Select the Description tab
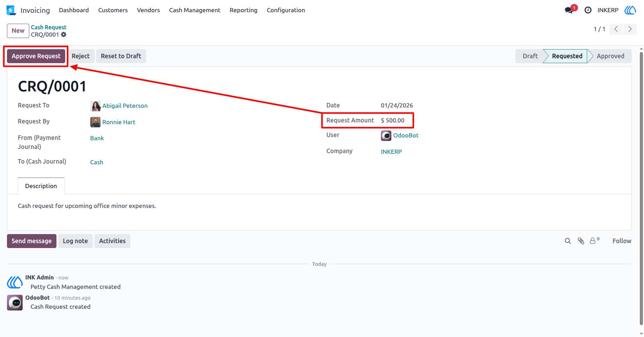 pyautogui.click(x=41, y=186)
